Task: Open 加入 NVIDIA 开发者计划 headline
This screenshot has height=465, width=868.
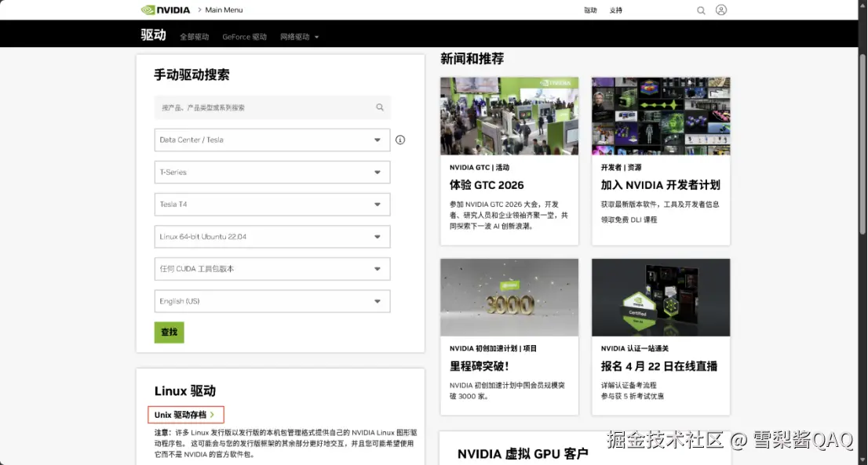Action: coord(660,185)
